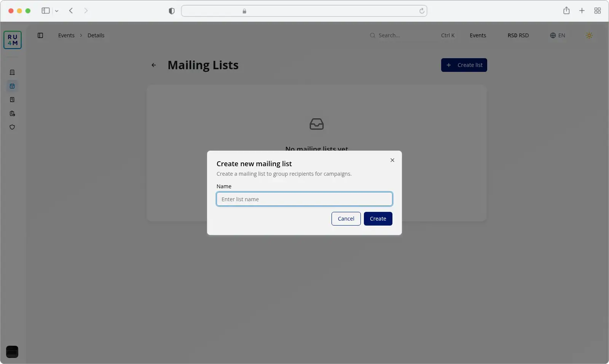Click the privacy shield icon in Safari

click(172, 11)
